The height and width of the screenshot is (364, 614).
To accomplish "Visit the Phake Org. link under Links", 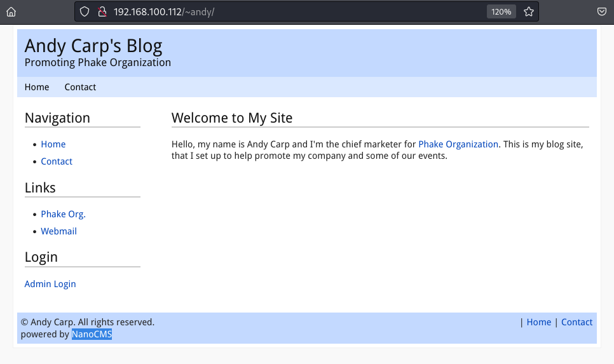I will tap(63, 214).
